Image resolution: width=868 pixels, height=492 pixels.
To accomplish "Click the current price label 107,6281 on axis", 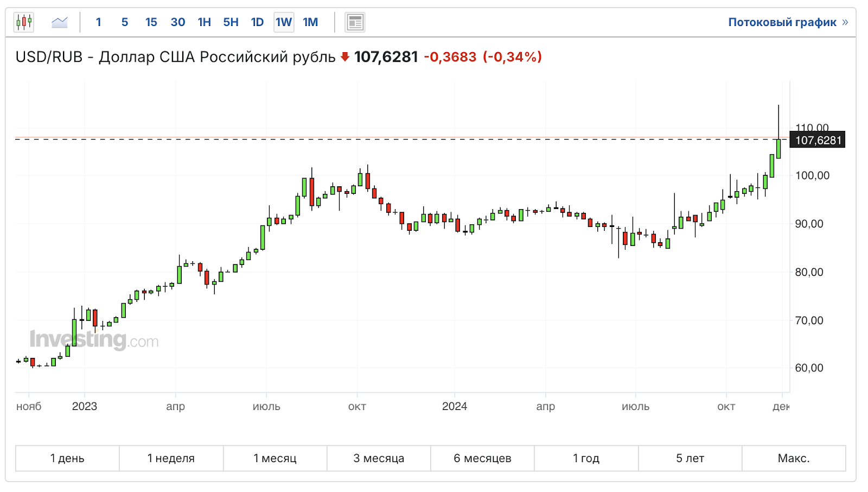I will 818,140.
